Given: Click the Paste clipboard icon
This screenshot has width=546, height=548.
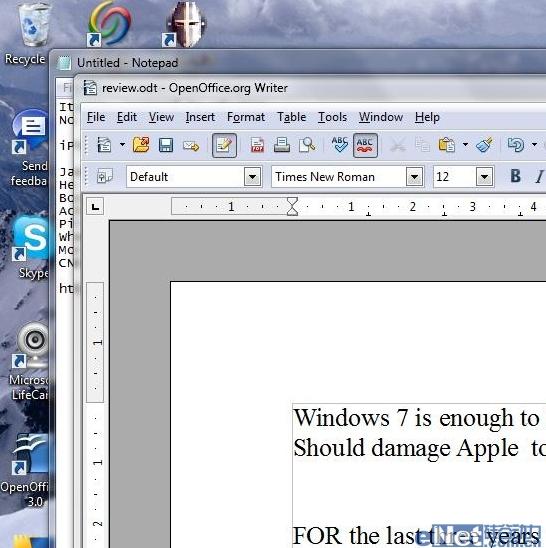Looking at the screenshot, I should [x=447, y=145].
